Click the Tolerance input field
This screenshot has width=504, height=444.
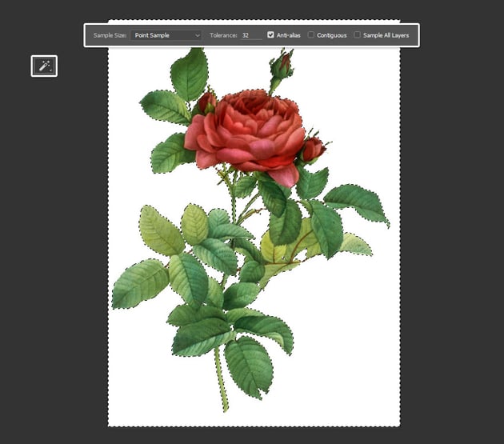click(251, 35)
